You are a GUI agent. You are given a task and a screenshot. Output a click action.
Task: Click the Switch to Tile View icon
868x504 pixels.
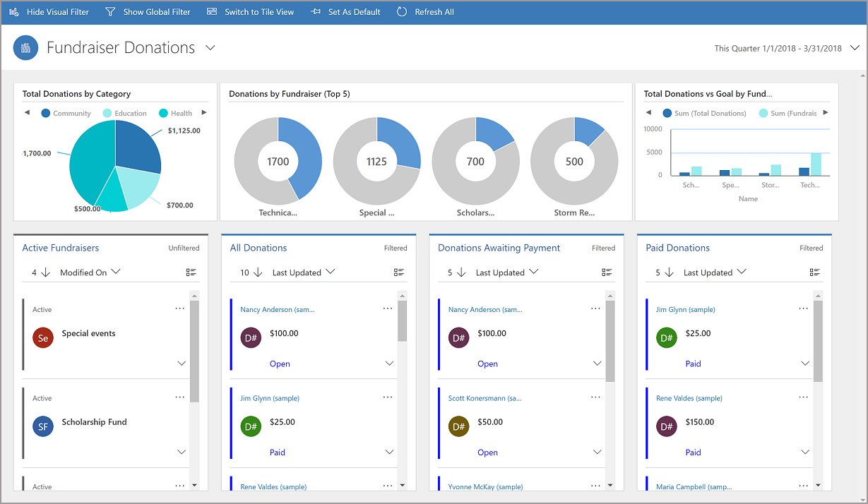[211, 11]
